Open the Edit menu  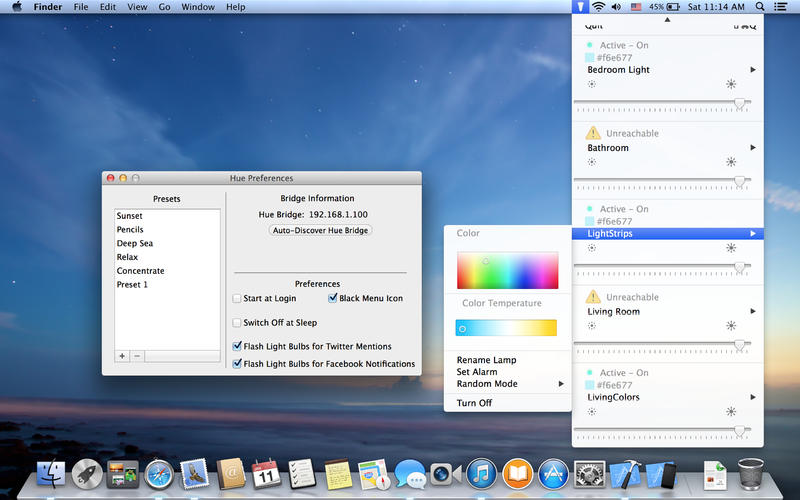[x=108, y=7]
